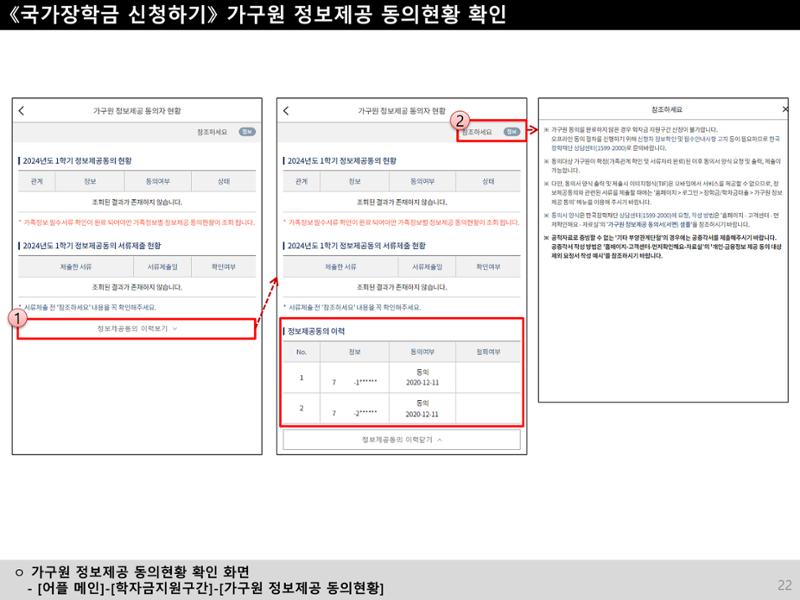Screen dimensions: 800x600
Task: Collapse 정보제공동의 이력닫기 on the second screen
Action: 402,439
